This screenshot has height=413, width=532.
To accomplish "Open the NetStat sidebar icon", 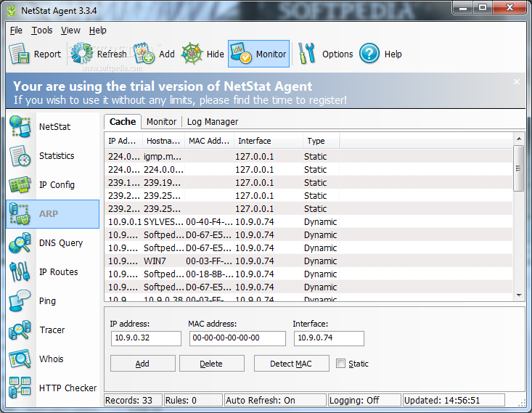I will [20, 126].
